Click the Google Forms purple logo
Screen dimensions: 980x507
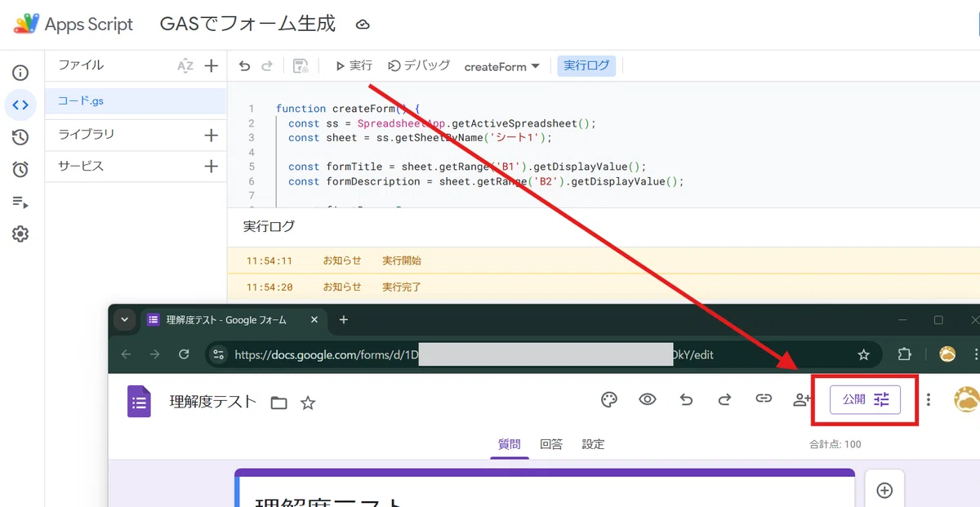click(x=139, y=402)
